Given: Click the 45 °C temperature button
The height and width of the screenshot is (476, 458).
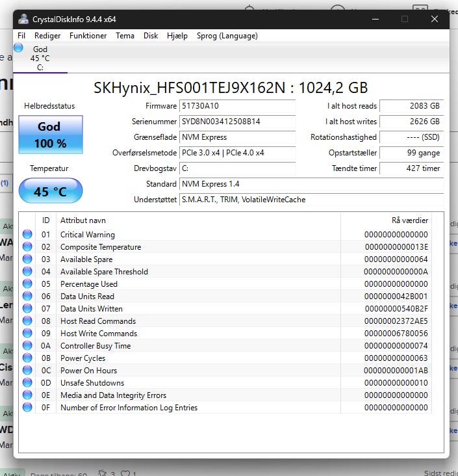Looking at the screenshot, I should (x=51, y=192).
